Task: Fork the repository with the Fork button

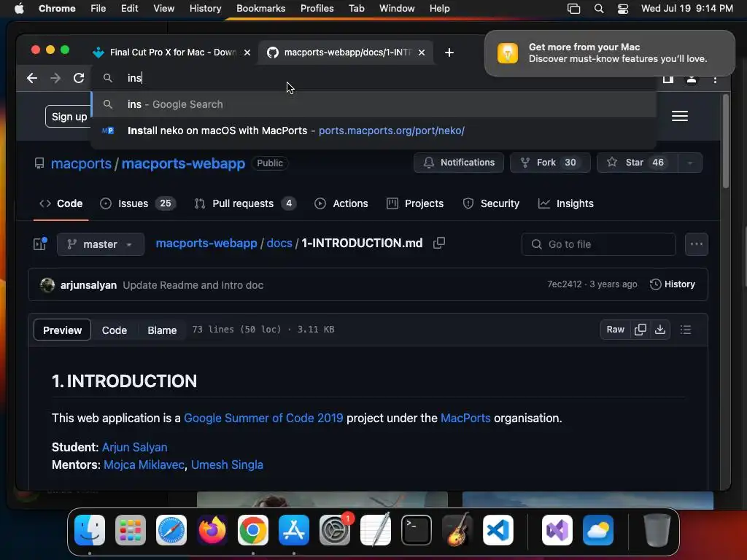Action: click(550, 163)
